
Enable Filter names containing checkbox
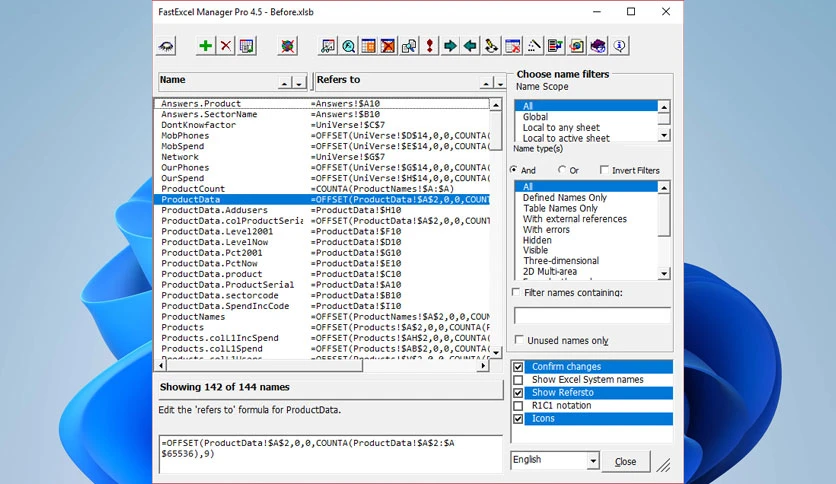[x=516, y=292]
